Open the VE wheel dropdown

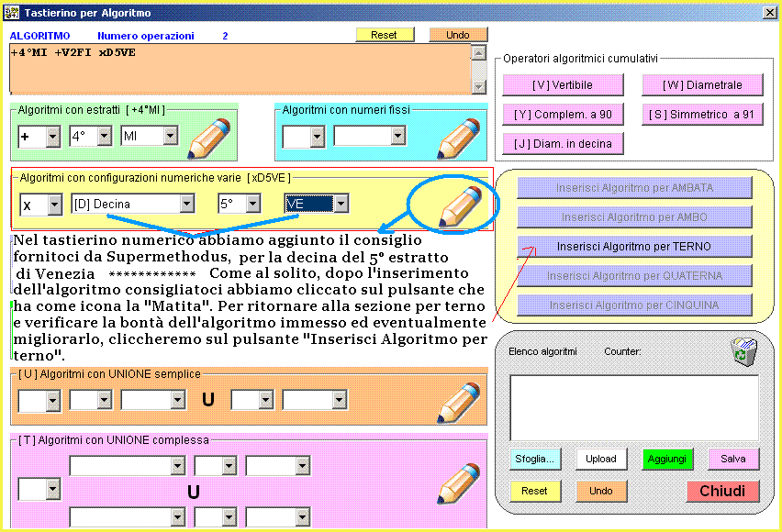point(341,204)
